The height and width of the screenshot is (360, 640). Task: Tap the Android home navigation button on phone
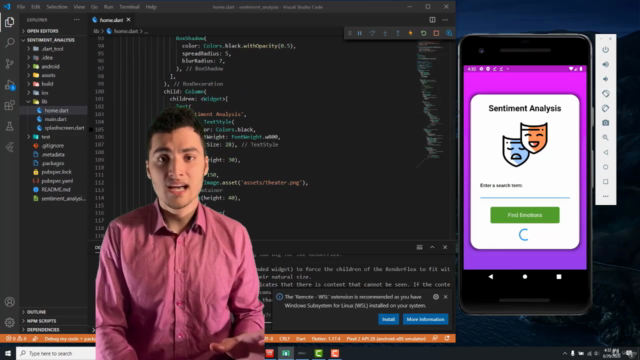(x=525, y=277)
